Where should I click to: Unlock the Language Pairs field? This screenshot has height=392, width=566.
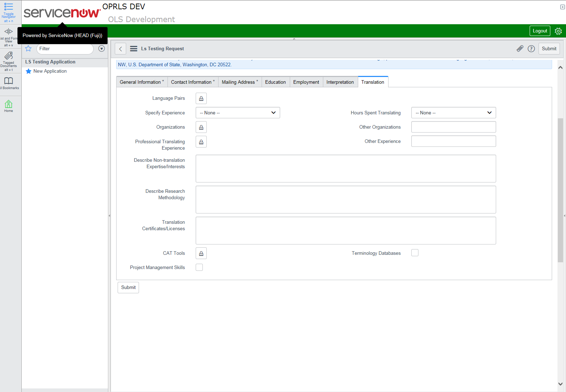(x=201, y=98)
